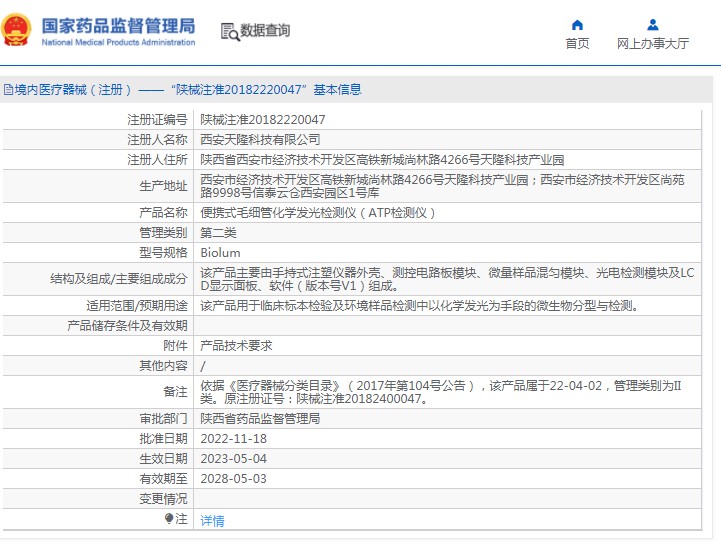
Task: Select the 结构及组成 description value
Action: coord(447,279)
